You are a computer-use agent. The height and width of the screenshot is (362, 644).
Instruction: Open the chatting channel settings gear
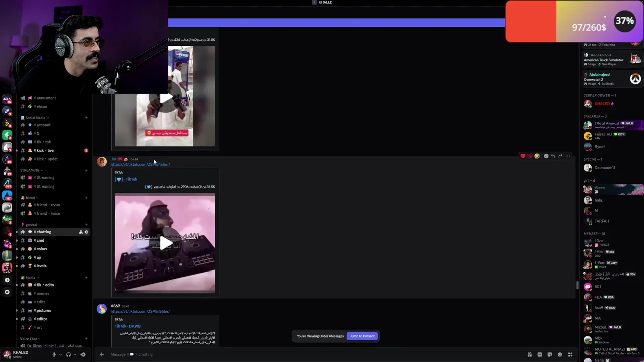(86, 232)
